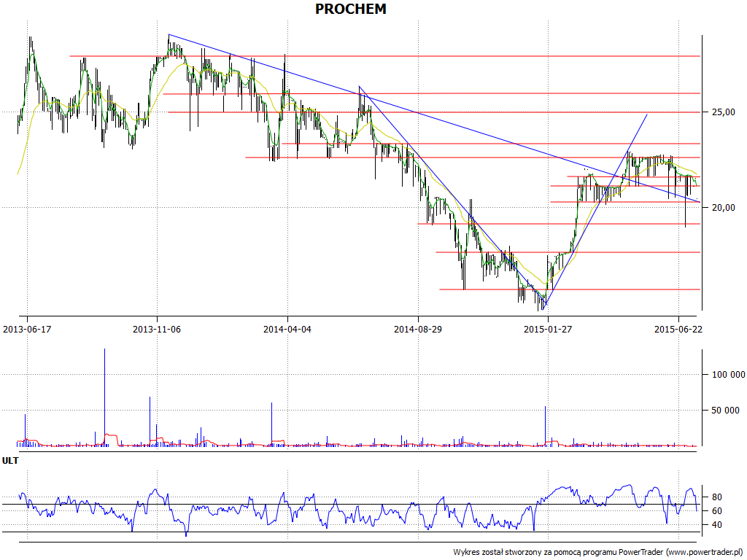Select the 2013-11-06 date label
The image size is (747, 560).
157,329
